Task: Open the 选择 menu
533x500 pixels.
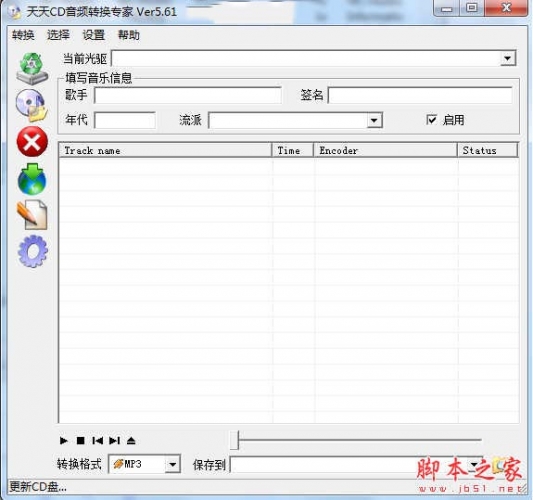Action: pyautogui.click(x=58, y=35)
